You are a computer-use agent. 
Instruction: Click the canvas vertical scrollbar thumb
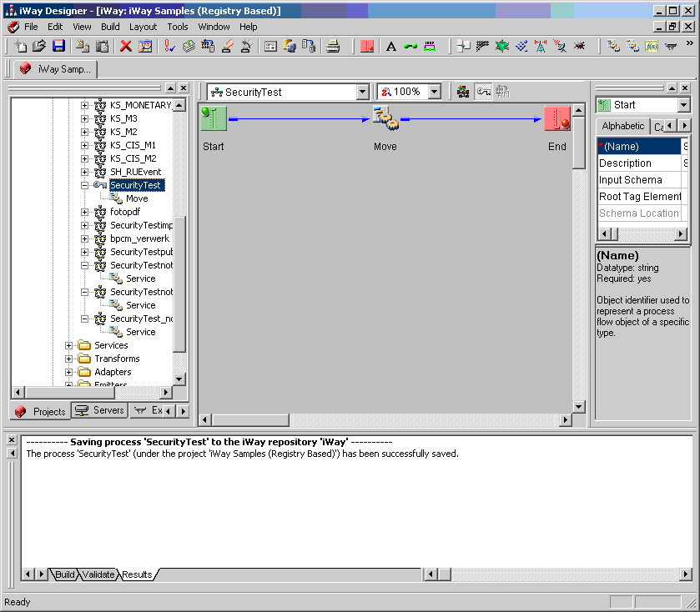578,143
